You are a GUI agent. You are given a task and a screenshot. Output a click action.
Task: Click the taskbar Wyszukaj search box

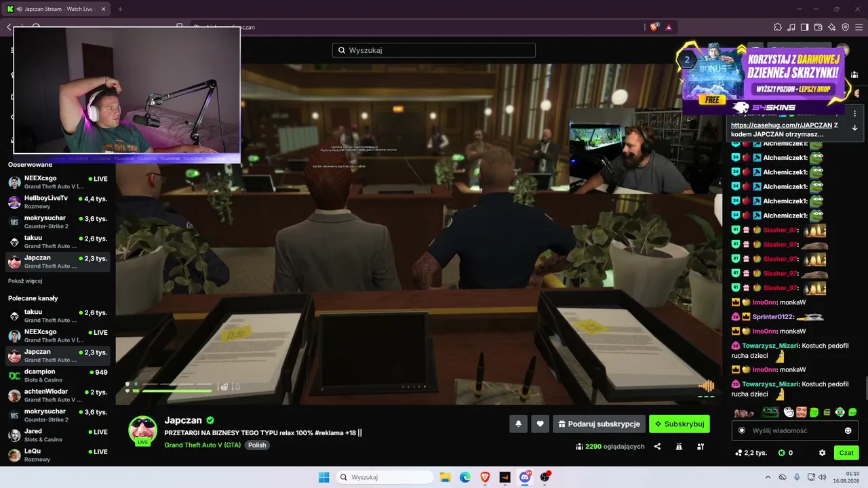point(384,477)
